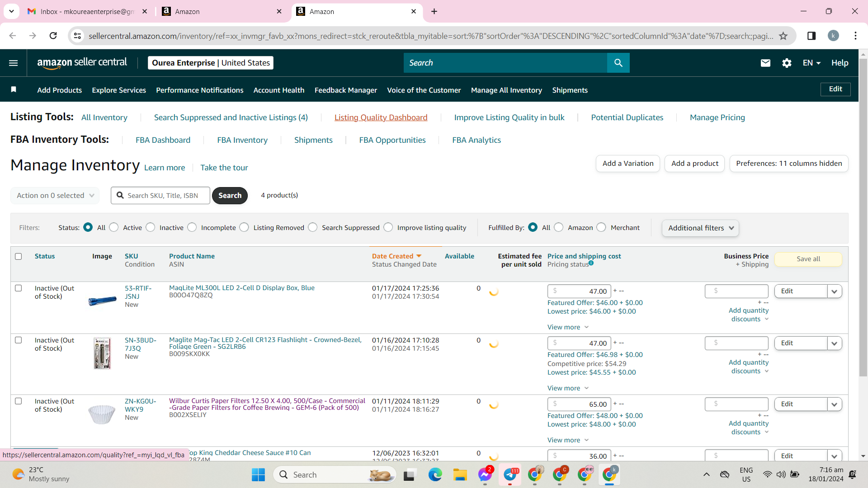Go to Account Health
This screenshot has height=488, width=868.
(x=279, y=90)
